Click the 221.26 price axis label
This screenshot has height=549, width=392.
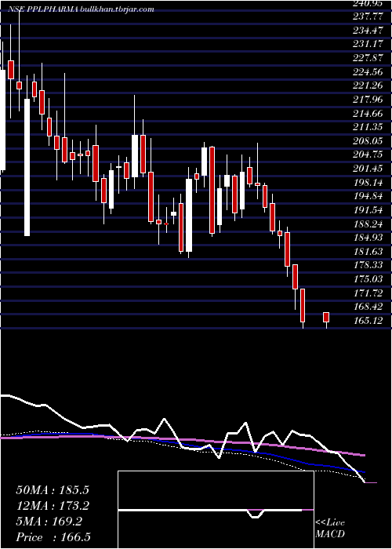[x=368, y=85]
